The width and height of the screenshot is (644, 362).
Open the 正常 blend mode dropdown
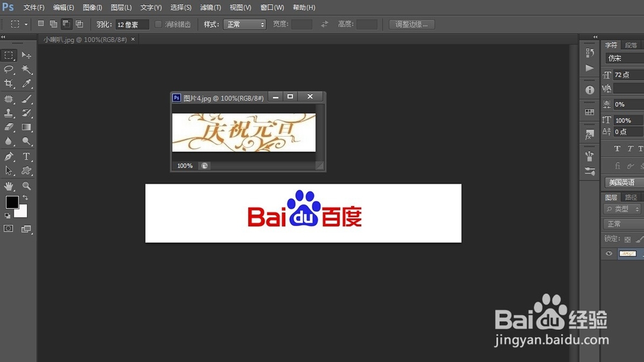point(623,224)
